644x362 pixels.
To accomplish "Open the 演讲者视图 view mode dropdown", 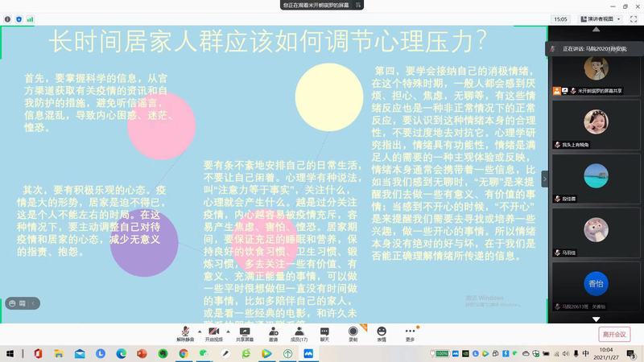I will [600, 19].
